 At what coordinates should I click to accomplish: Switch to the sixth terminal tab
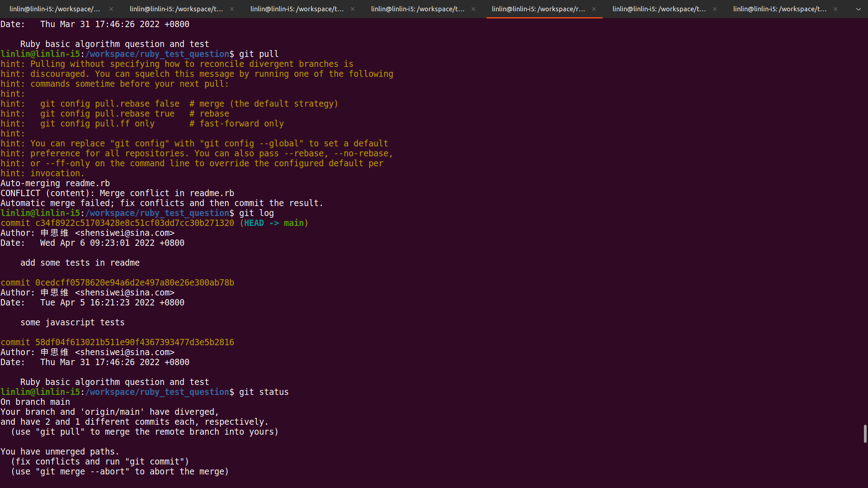click(x=659, y=9)
